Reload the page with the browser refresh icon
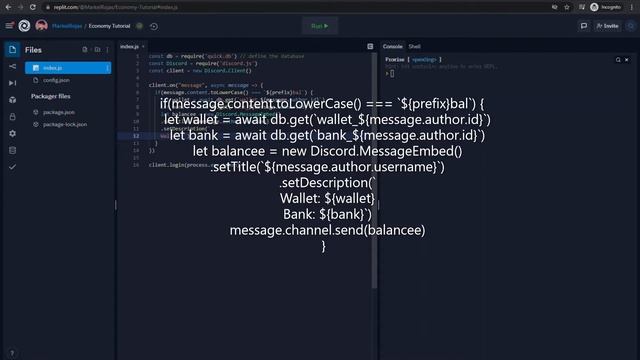640x360 pixels. 33,7
